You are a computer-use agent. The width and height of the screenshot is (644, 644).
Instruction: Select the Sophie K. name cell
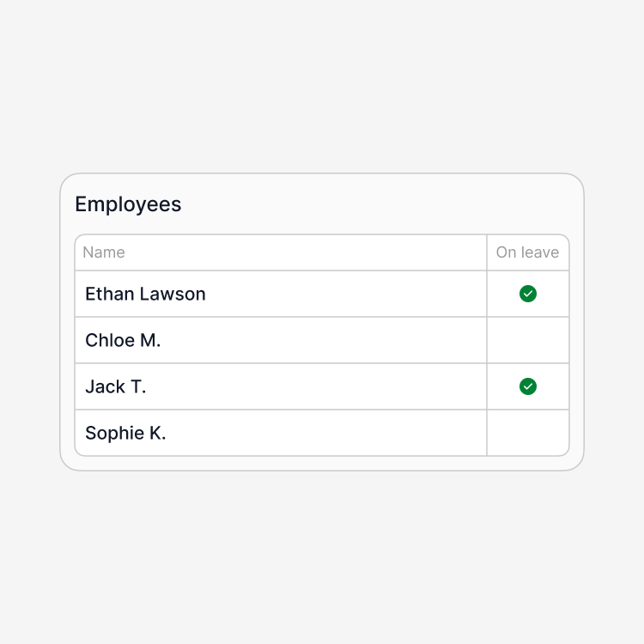click(x=281, y=433)
